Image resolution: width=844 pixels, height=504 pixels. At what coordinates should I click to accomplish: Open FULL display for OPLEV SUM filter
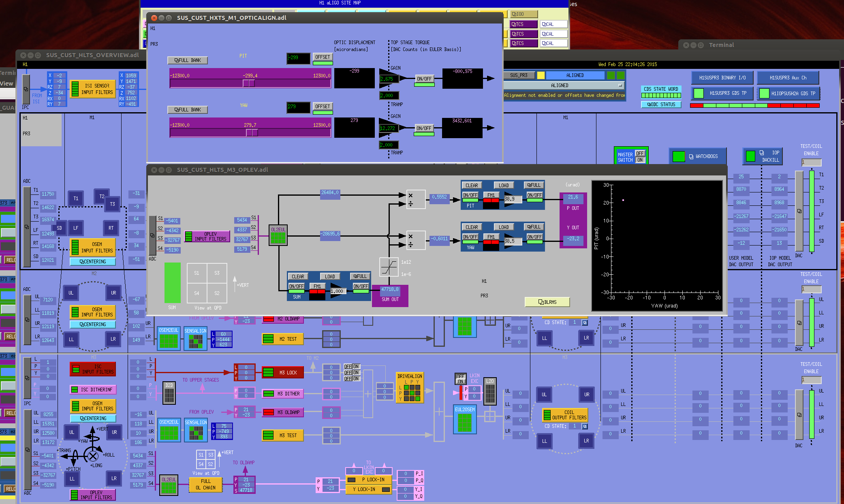[x=360, y=276]
